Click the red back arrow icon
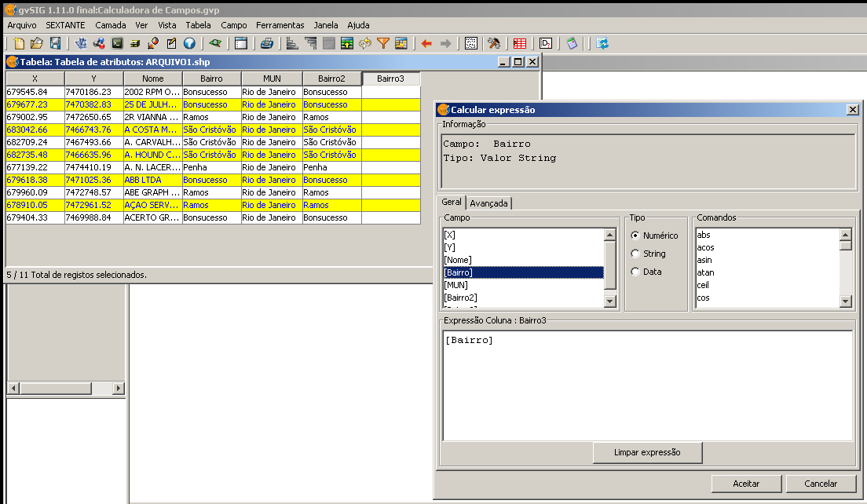This screenshot has height=504, width=867. point(426,44)
